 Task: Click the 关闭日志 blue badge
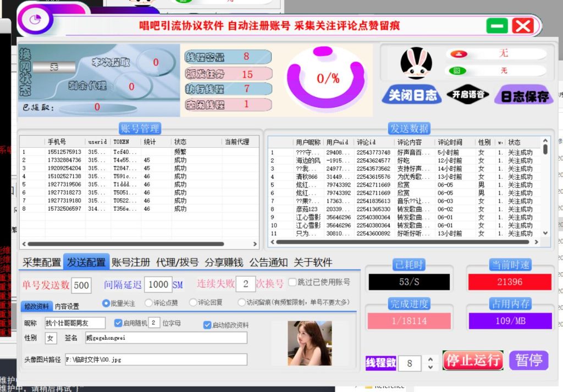[412, 95]
